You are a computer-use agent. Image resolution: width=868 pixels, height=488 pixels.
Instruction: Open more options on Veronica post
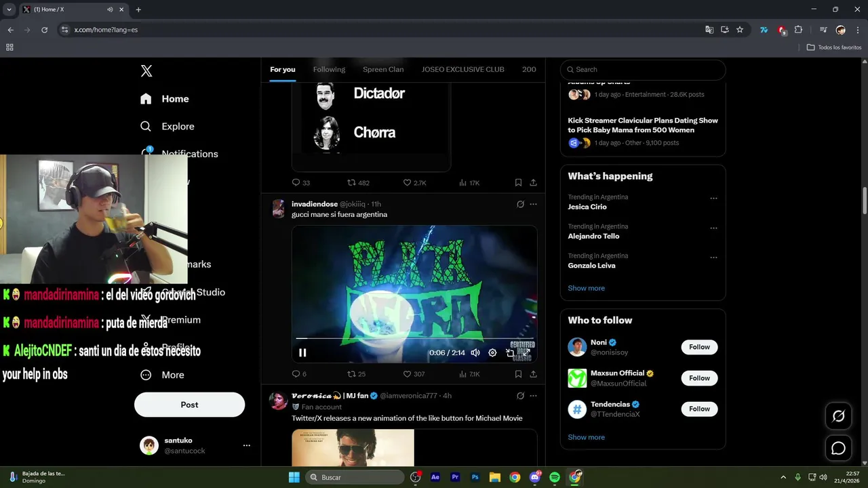click(533, 396)
